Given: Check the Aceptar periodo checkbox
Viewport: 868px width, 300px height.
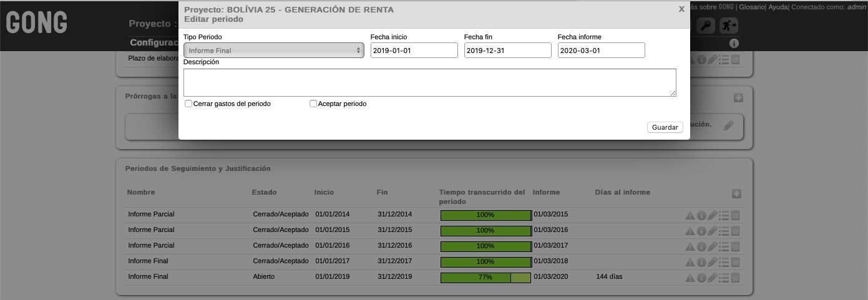Looking at the screenshot, I should coord(313,104).
